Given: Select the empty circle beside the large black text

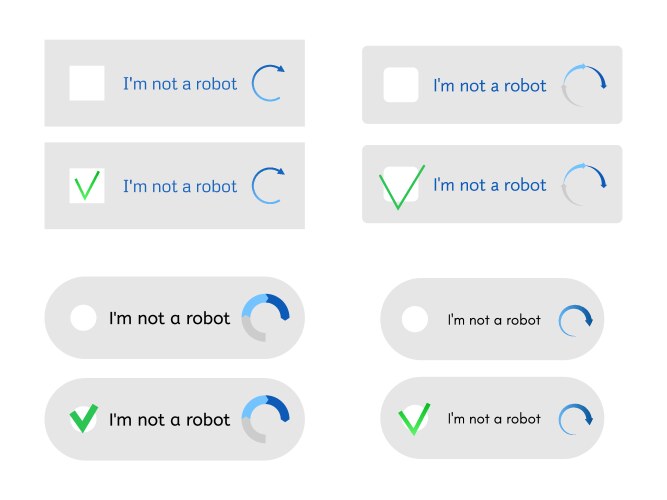Looking at the screenshot, I should (x=83, y=319).
